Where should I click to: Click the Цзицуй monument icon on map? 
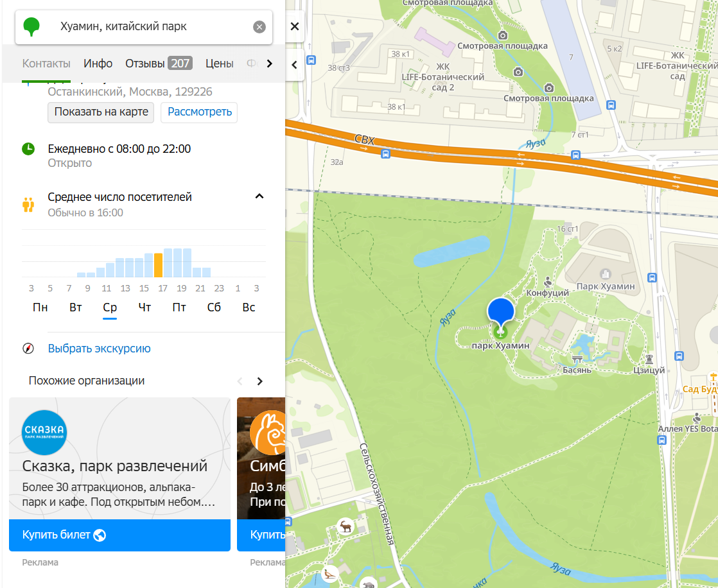(x=649, y=359)
